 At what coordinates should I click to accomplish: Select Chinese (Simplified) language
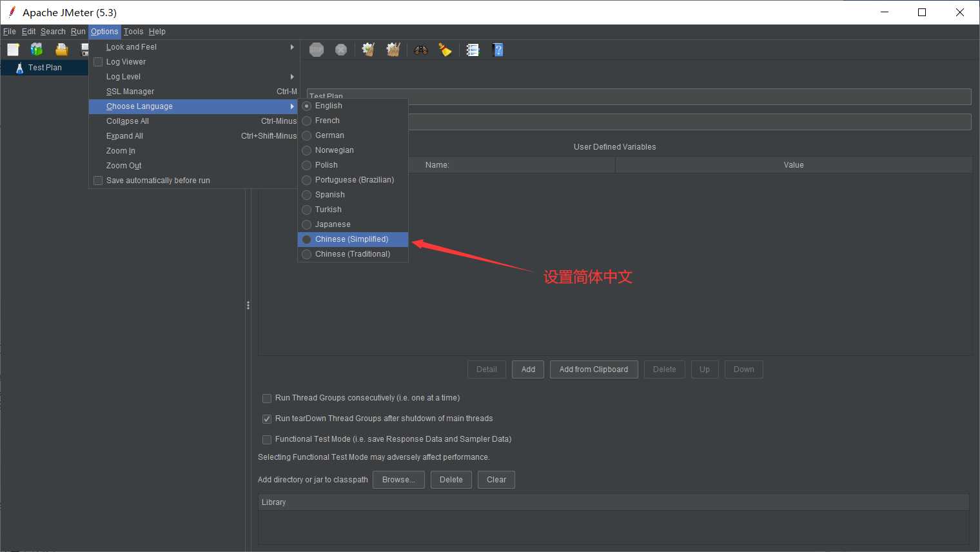click(x=353, y=239)
